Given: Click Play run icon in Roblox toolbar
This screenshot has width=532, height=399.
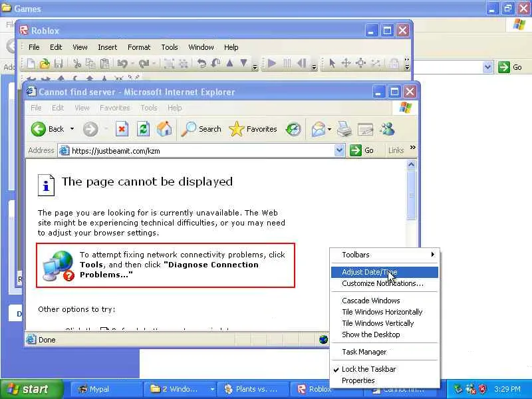Looking at the screenshot, I should click(x=272, y=63).
